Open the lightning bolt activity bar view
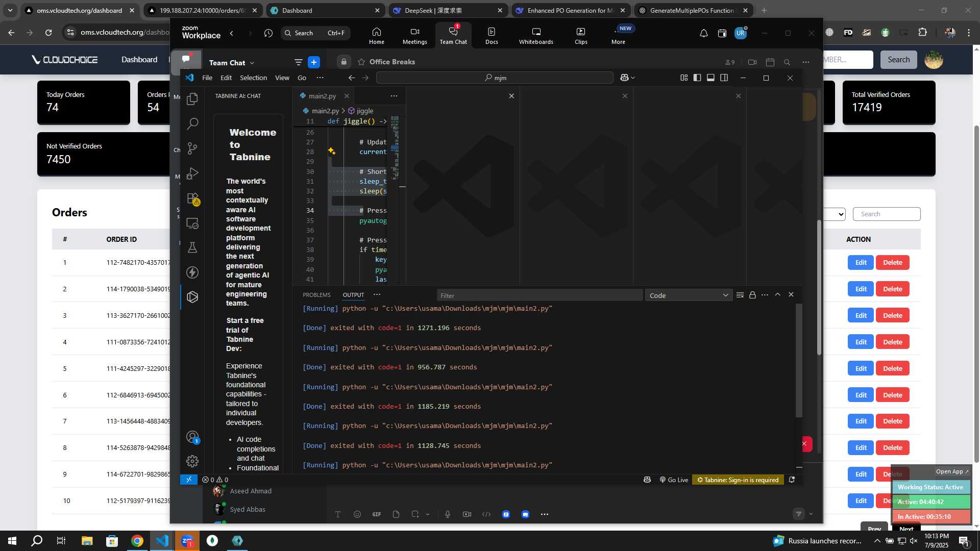980x551 pixels. click(x=192, y=272)
